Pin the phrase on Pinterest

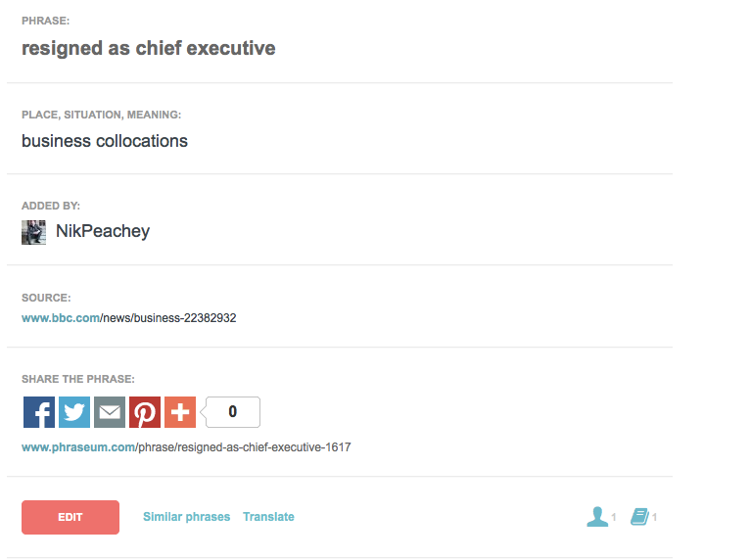click(x=145, y=412)
